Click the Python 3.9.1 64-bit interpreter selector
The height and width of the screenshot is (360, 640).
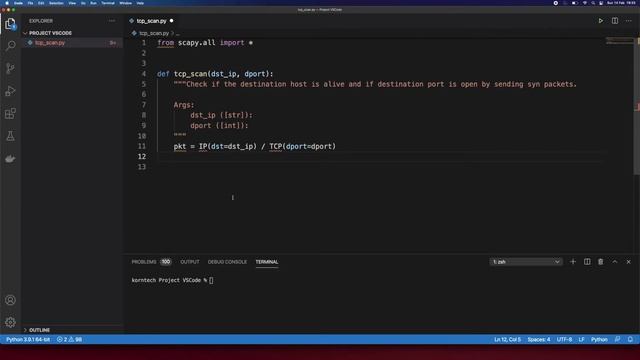pos(28,340)
